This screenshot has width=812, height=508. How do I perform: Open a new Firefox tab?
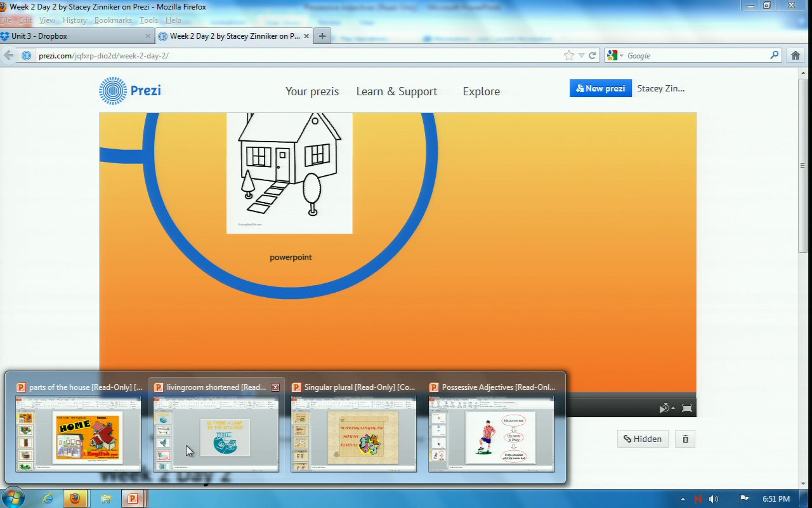322,36
